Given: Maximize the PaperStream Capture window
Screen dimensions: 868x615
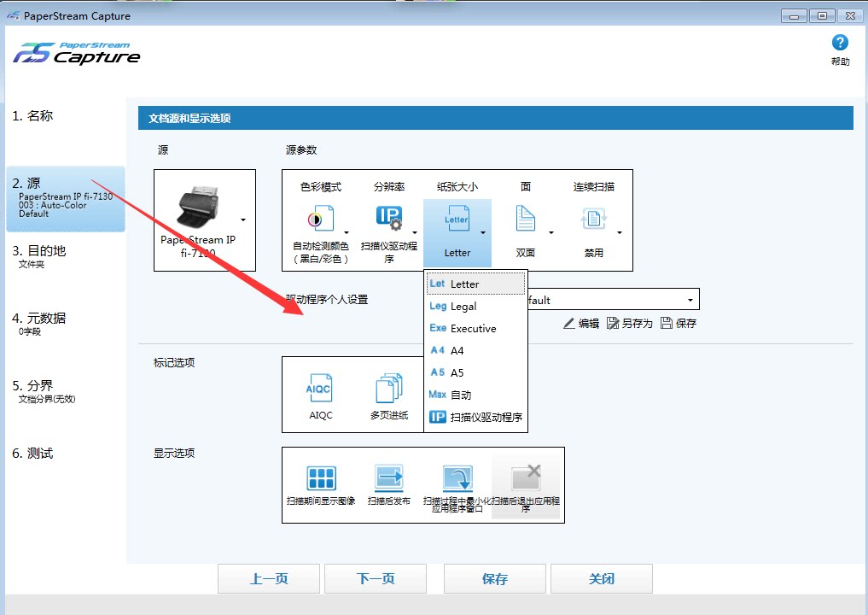Looking at the screenshot, I should point(822,16).
